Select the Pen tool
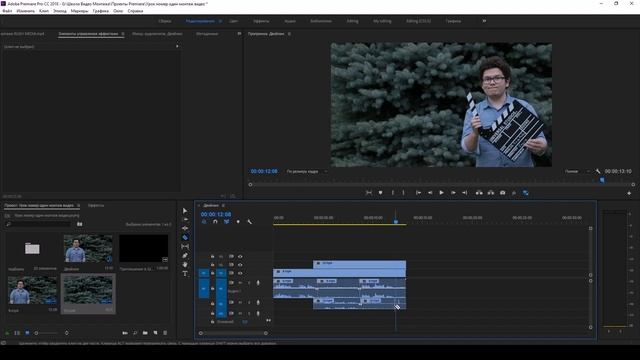This screenshot has width=640, height=360. (185, 256)
